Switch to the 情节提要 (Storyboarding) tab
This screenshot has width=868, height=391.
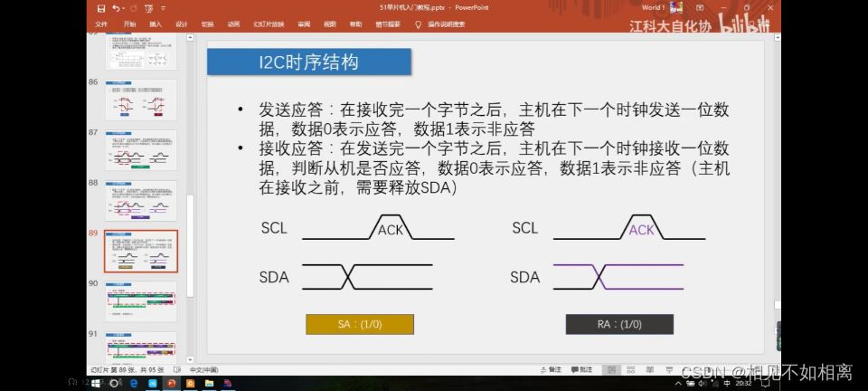point(388,24)
